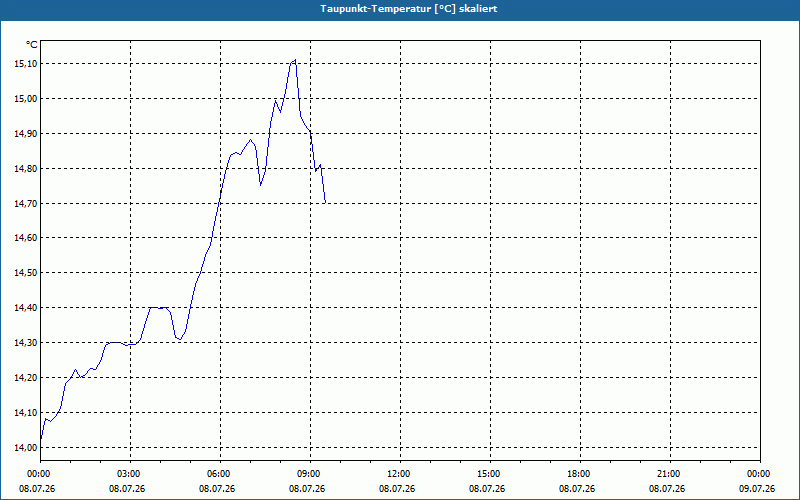800x500 pixels.
Task: Select the 14,00 y-axis label
Action: point(25,447)
